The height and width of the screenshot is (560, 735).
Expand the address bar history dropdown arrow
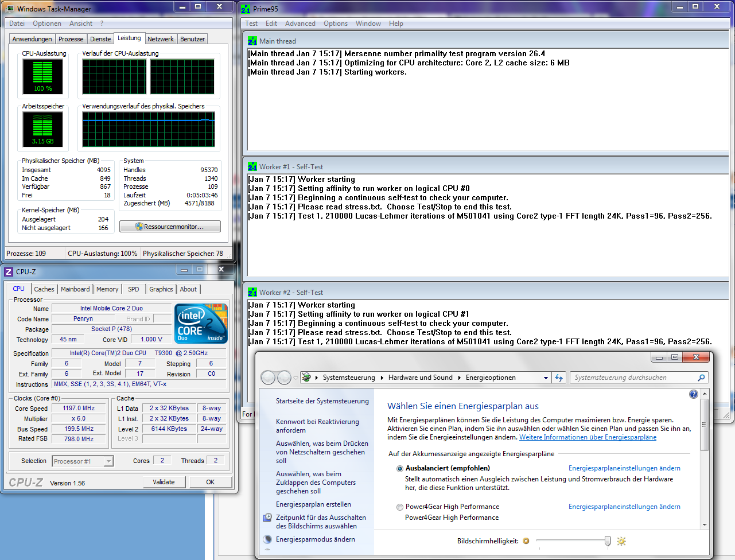(546, 378)
